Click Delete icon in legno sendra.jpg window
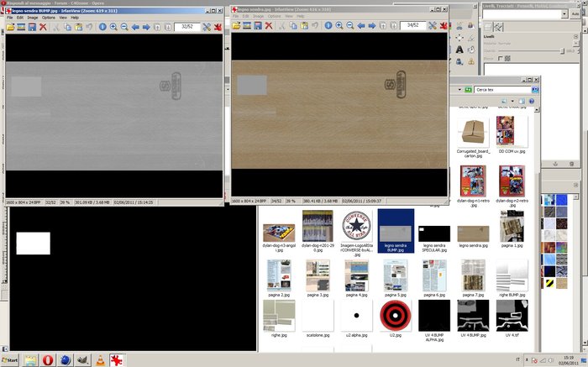This screenshot has height=367, width=588. click(x=269, y=25)
